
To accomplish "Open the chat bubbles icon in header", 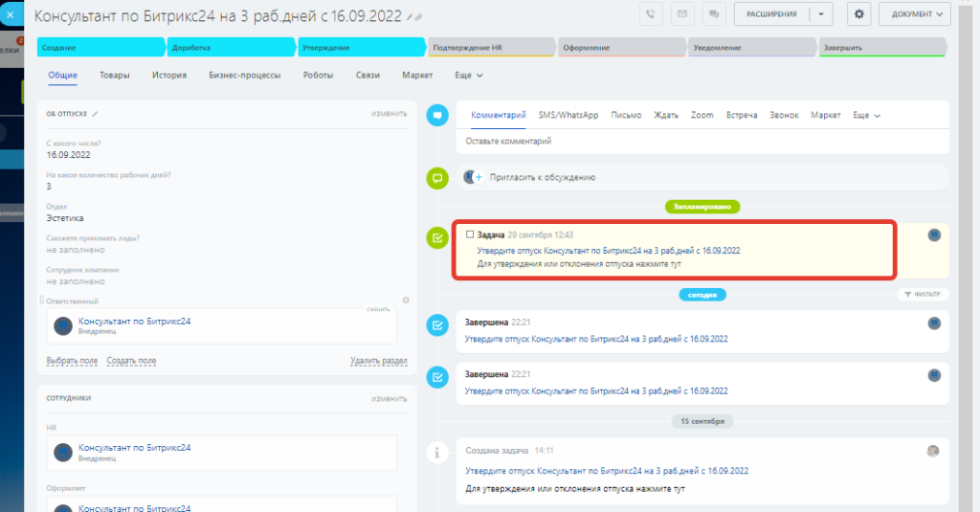I will click(x=714, y=13).
